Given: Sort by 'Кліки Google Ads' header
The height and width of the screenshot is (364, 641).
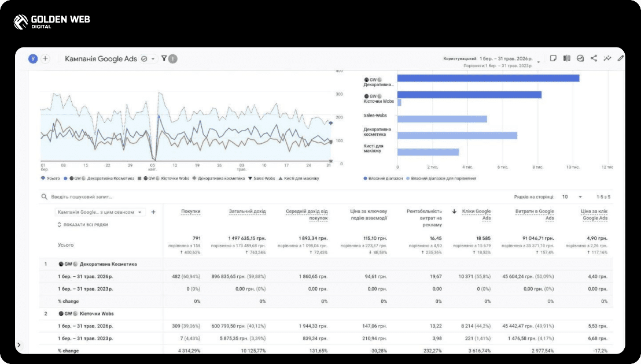Looking at the screenshot, I should 476,215.
